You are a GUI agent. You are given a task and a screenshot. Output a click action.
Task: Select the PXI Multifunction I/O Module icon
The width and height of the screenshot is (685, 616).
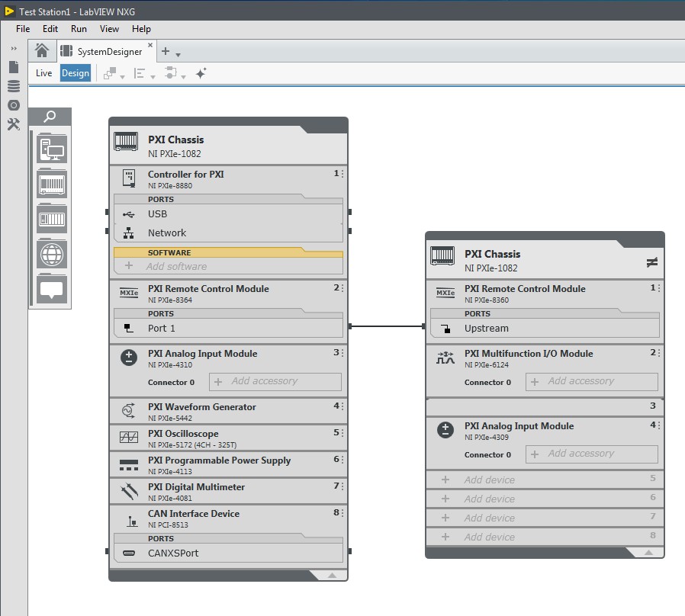pos(445,358)
